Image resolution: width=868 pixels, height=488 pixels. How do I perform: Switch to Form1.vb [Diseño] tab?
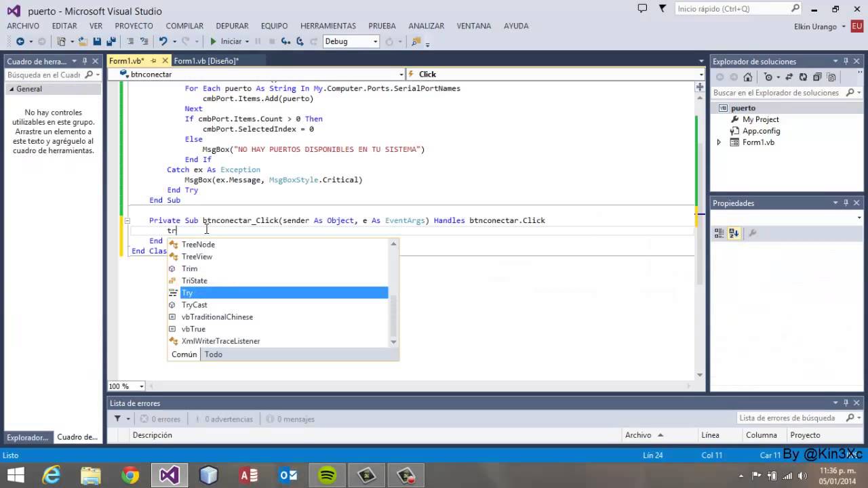point(206,61)
